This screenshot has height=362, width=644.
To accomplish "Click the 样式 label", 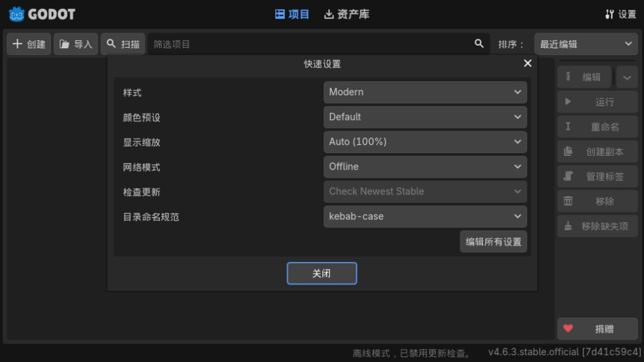I will 132,93.
